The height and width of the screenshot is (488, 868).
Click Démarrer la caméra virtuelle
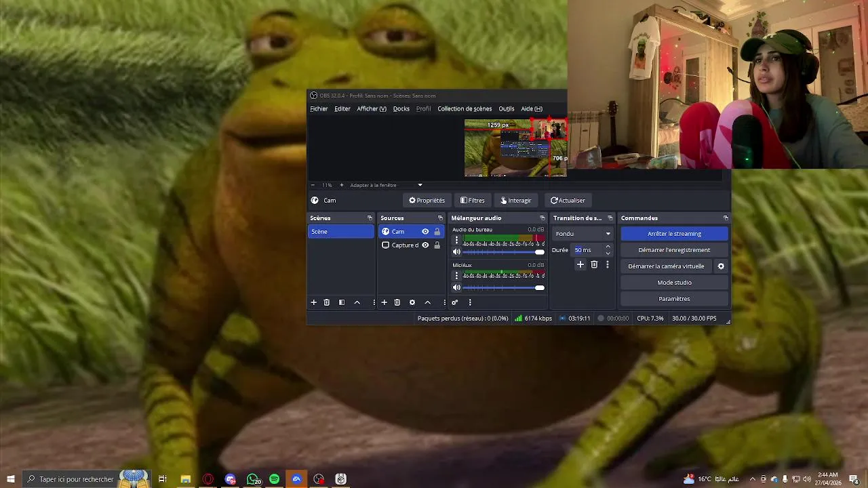666,266
